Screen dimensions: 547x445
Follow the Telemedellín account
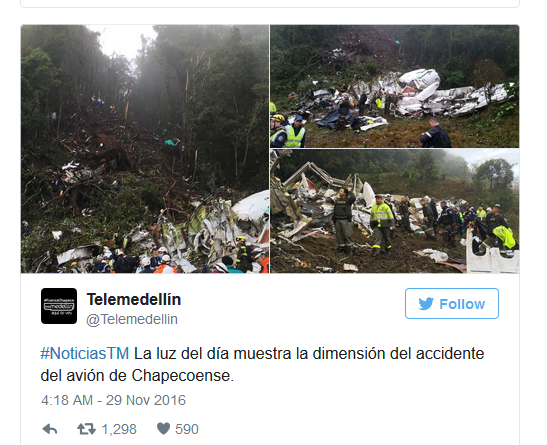click(x=452, y=303)
